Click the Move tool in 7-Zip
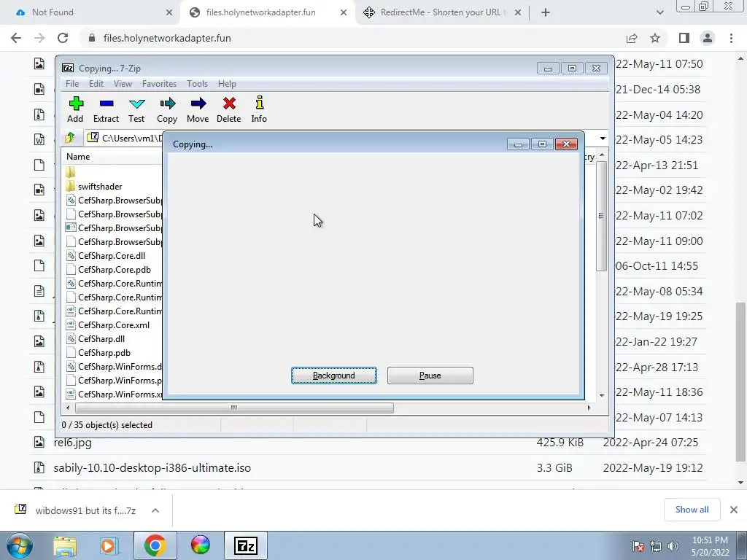This screenshot has width=747, height=560. point(198,109)
